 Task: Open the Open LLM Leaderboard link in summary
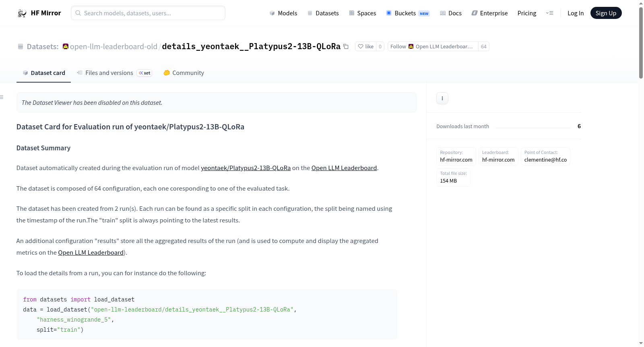tap(344, 168)
